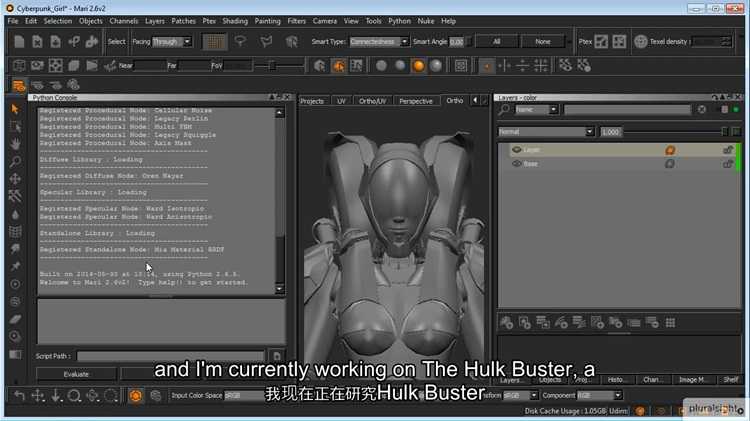Open the Shading menu
Screen dimensions: 750x421
pyautogui.click(x=235, y=21)
